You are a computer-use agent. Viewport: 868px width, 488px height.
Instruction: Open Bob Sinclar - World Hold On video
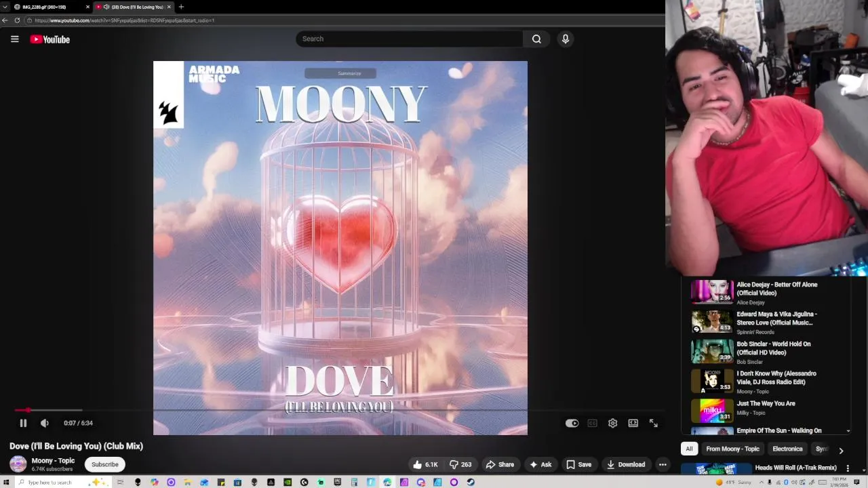[773, 348]
